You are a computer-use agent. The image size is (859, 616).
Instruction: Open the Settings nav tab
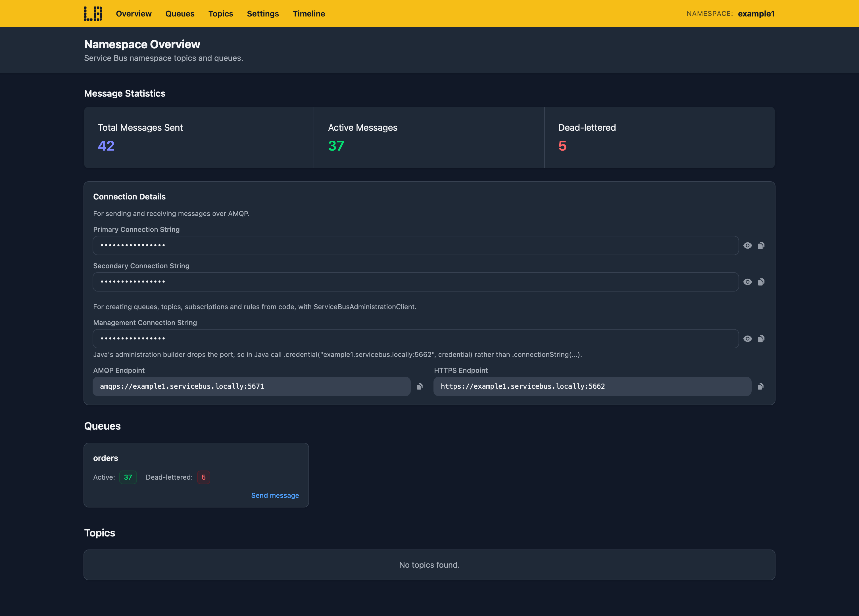pos(263,14)
